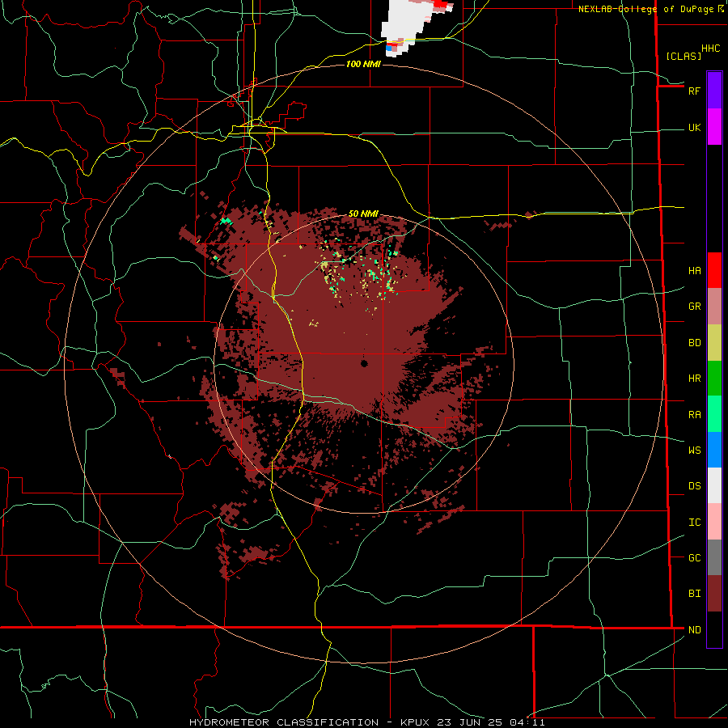Click the "HA" legend label
This screenshot has width=728, height=728.
click(x=694, y=271)
